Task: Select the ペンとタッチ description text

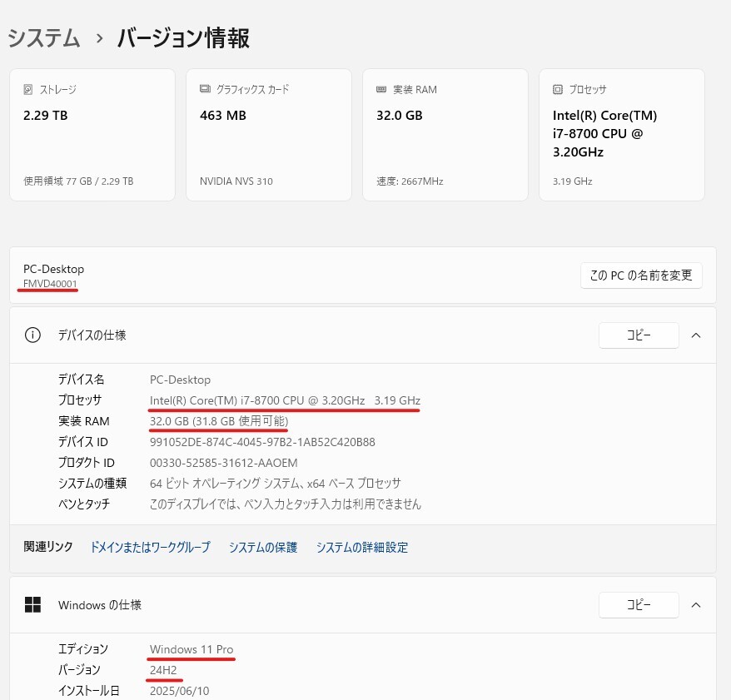Action: pos(286,504)
